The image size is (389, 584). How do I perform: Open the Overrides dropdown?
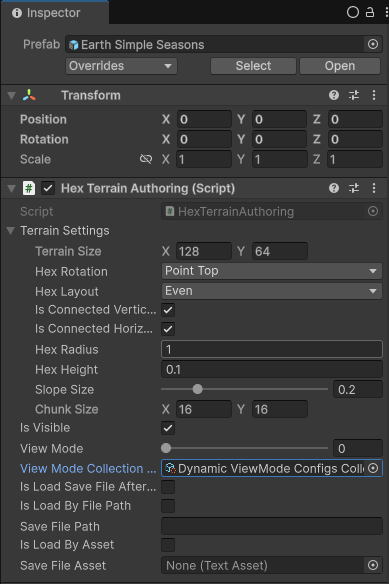click(x=121, y=66)
